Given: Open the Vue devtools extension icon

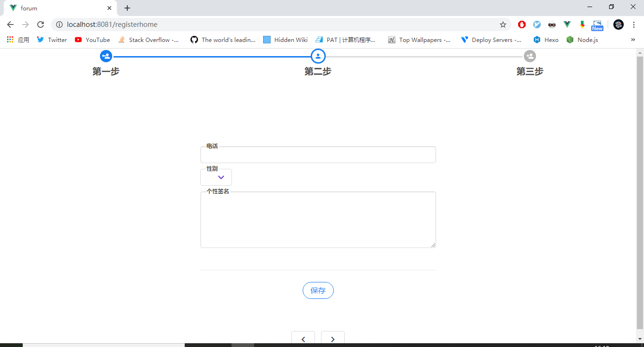Looking at the screenshot, I should [x=567, y=25].
